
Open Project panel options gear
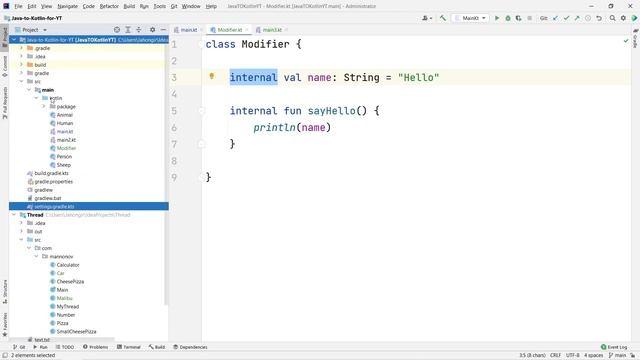[152, 30]
